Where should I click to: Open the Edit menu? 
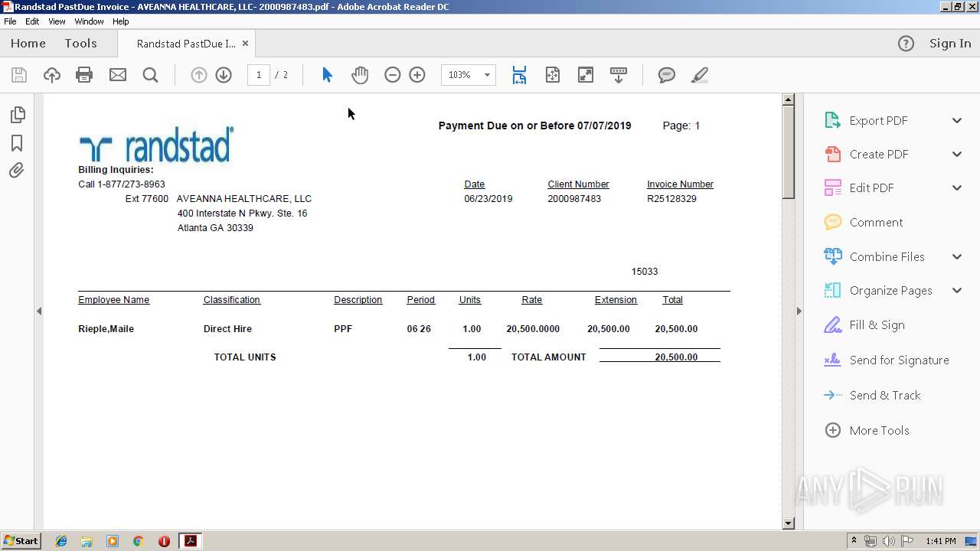point(32,21)
